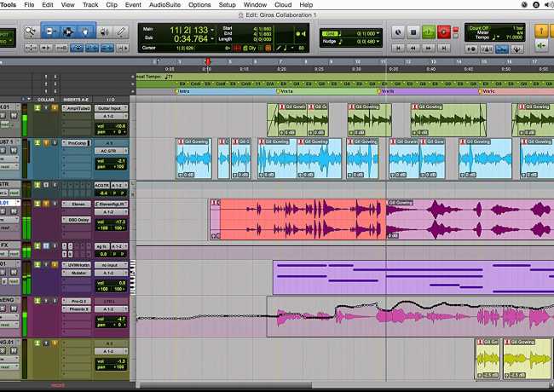554x392 pixels.
Task: Click the Count Off indicator text
Action: (x=479, y=28)
